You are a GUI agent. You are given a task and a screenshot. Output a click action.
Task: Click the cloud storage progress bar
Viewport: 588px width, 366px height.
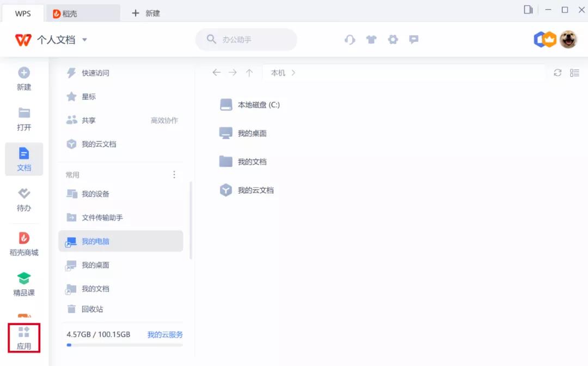coord(124,345)
